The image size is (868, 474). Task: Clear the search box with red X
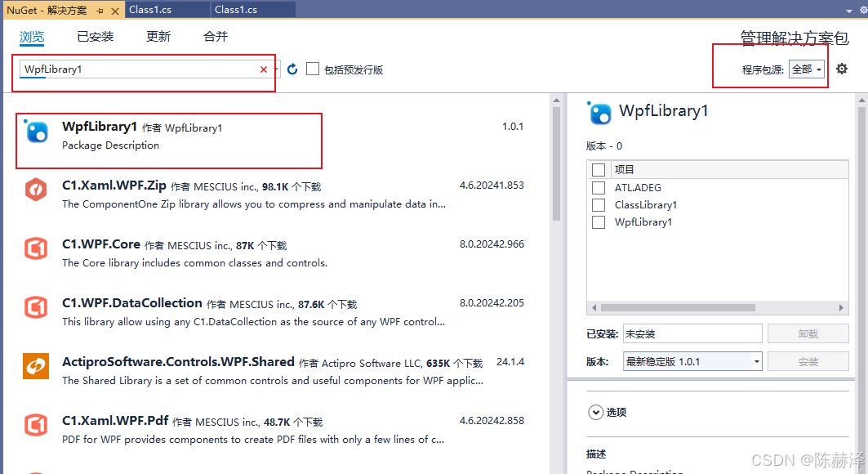pos(264,69)
